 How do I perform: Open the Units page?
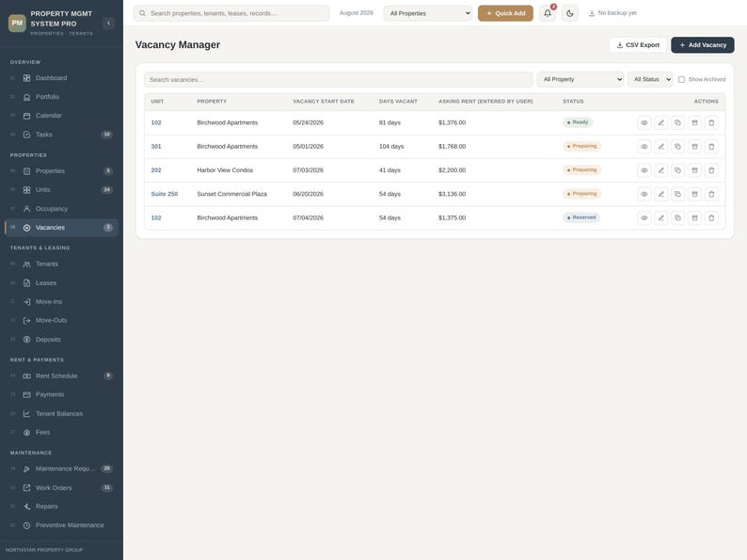coord(61,190)
